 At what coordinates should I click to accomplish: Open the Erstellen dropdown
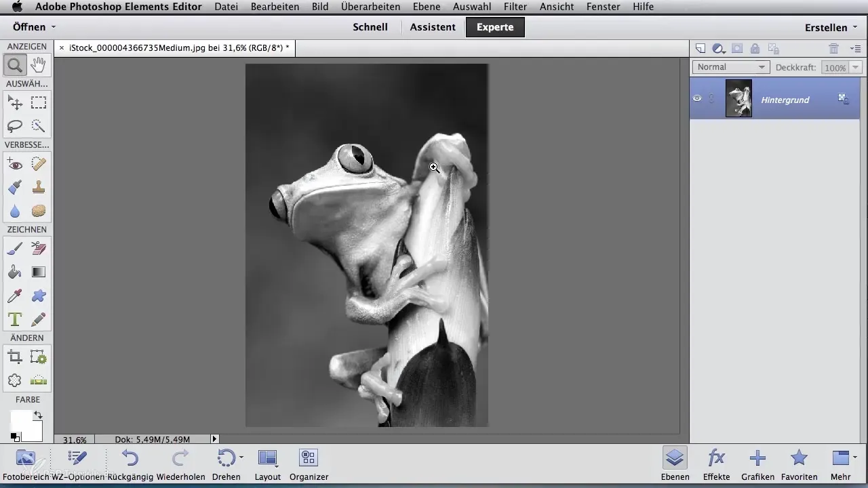pos(830,28)
